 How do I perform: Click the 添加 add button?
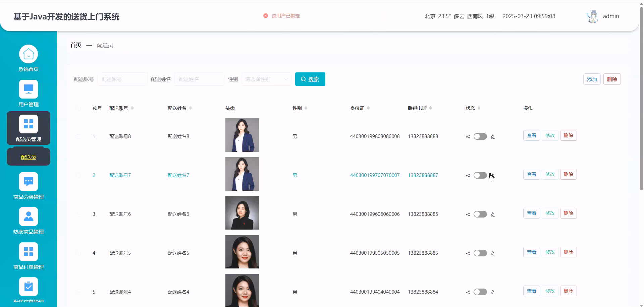(x=592, y=79)
